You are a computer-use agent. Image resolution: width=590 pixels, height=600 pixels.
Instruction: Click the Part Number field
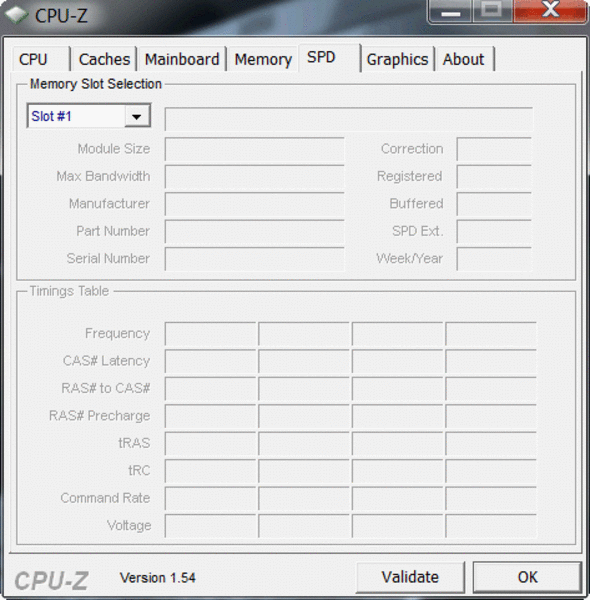click(x=254, y=232)
